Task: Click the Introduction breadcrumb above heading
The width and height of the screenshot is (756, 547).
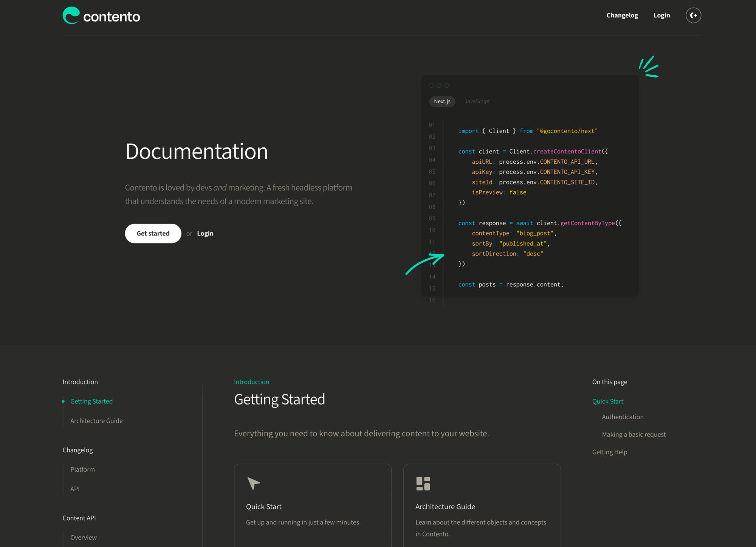Action: click(x=251, y=382)
